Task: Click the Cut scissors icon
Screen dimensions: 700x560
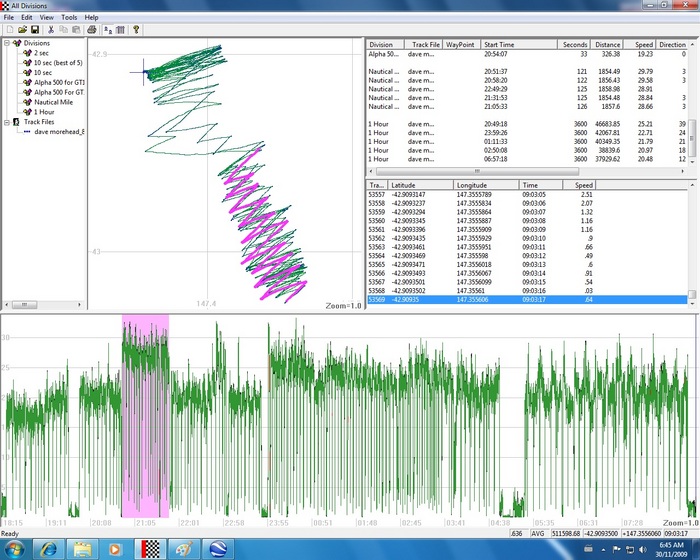Action: (x=51, y=30)
